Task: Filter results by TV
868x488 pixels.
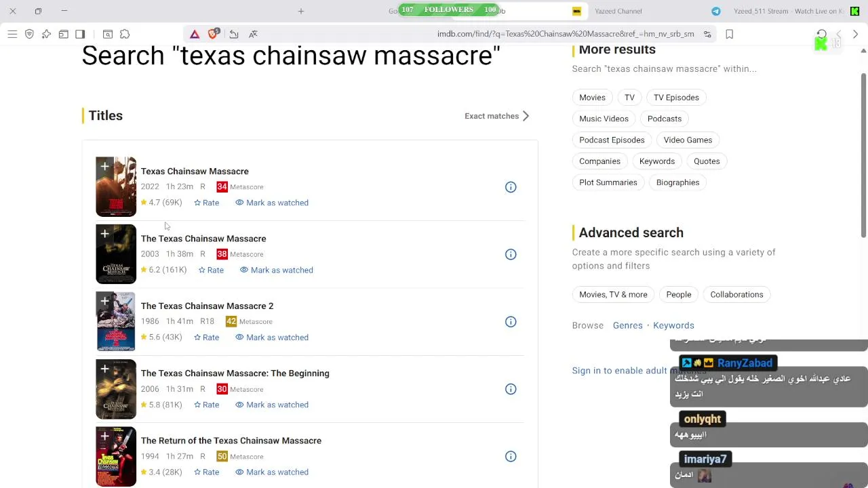Action: click(629, 98)
